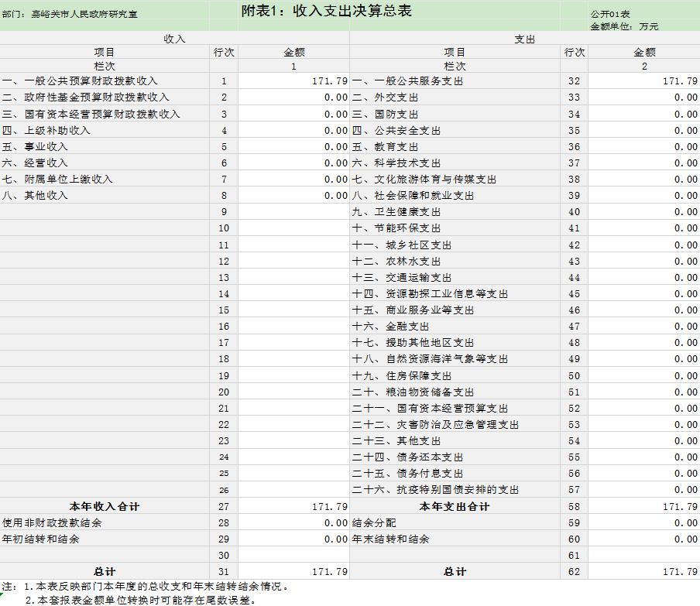Click the row number 62 cell

[x=574, y=571]
